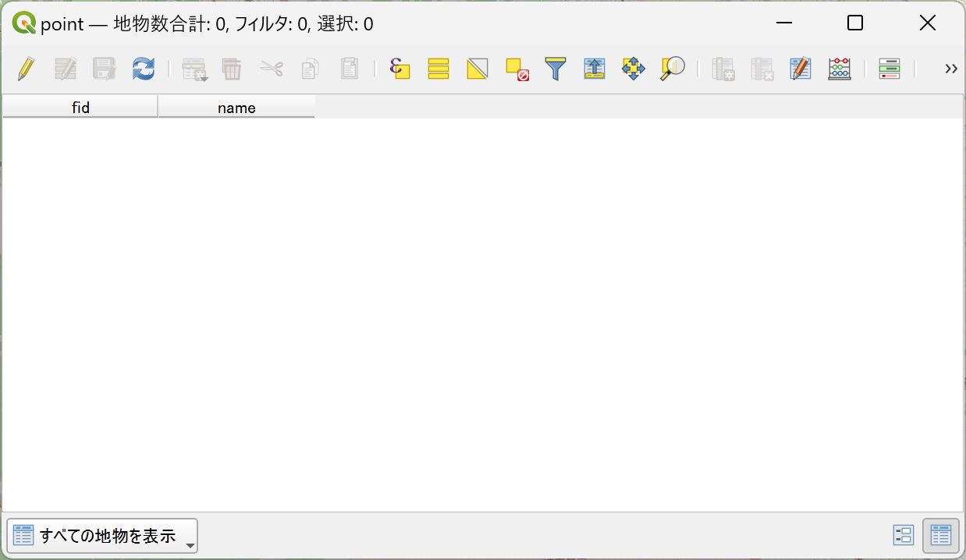Screen dimensions: 966x560
Task: Reload the table with the refresh icon
Action: (143, 69)
